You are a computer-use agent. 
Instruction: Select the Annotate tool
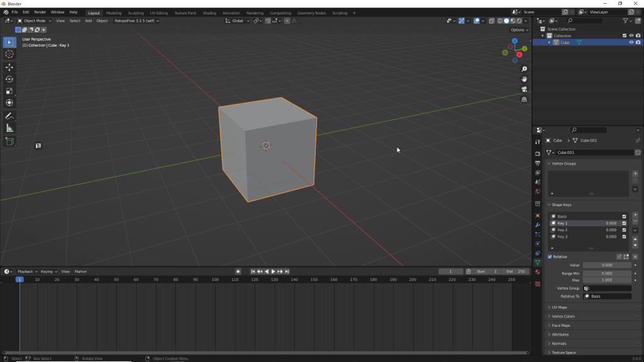pyautogui.click(x=9, y=116)
